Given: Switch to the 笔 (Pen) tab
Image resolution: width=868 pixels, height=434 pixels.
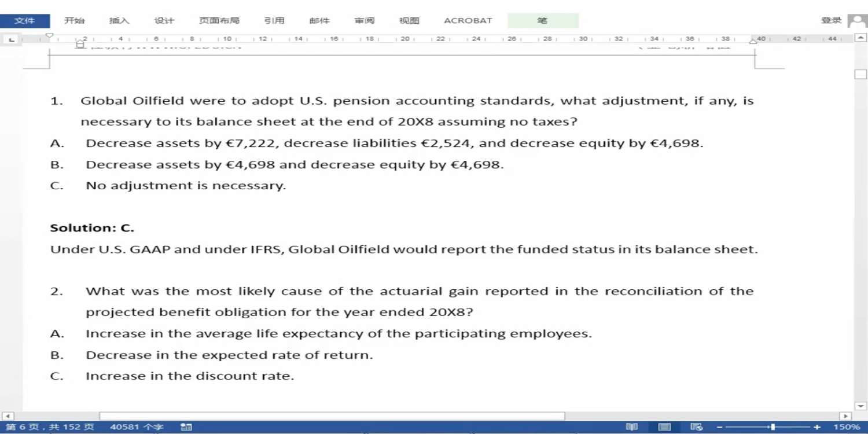Looking at the screenshot, I should [x=543, y=21].
